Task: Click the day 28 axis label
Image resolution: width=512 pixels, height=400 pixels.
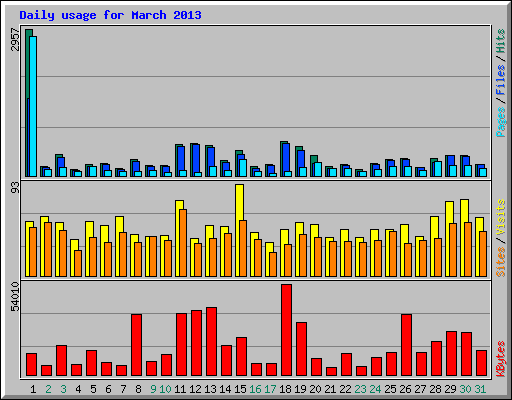Action: point(435,389)
